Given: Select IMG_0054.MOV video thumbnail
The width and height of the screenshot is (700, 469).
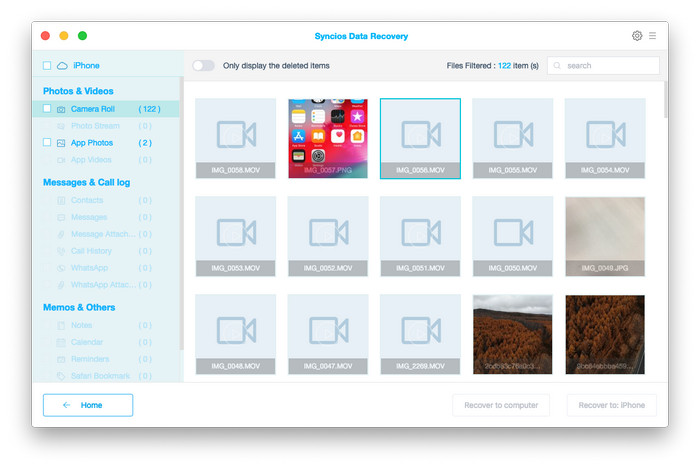Looking at the screenshot, I should 605,138.
